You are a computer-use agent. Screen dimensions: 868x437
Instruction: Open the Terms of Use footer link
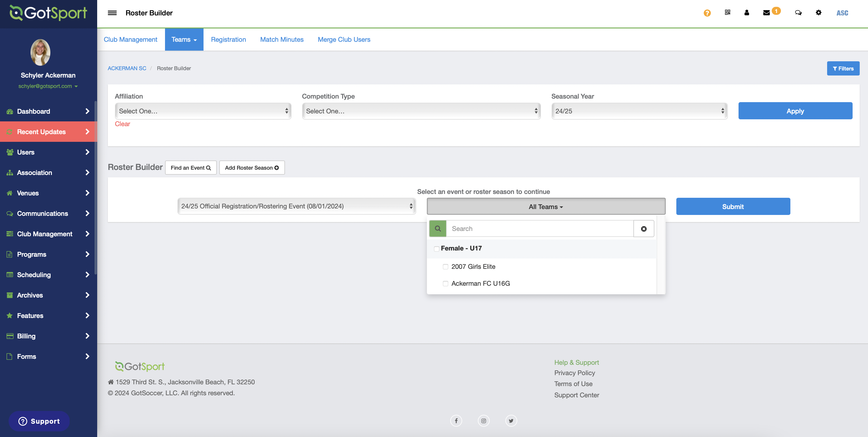(573, 384)
